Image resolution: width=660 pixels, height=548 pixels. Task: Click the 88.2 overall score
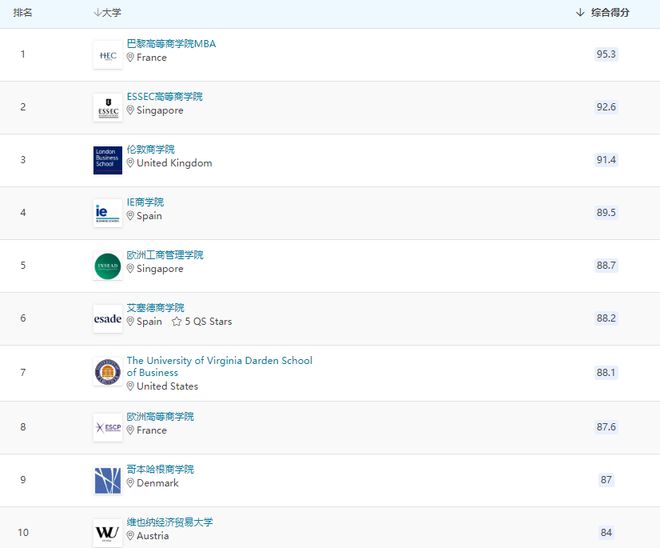tap(606, 318)
